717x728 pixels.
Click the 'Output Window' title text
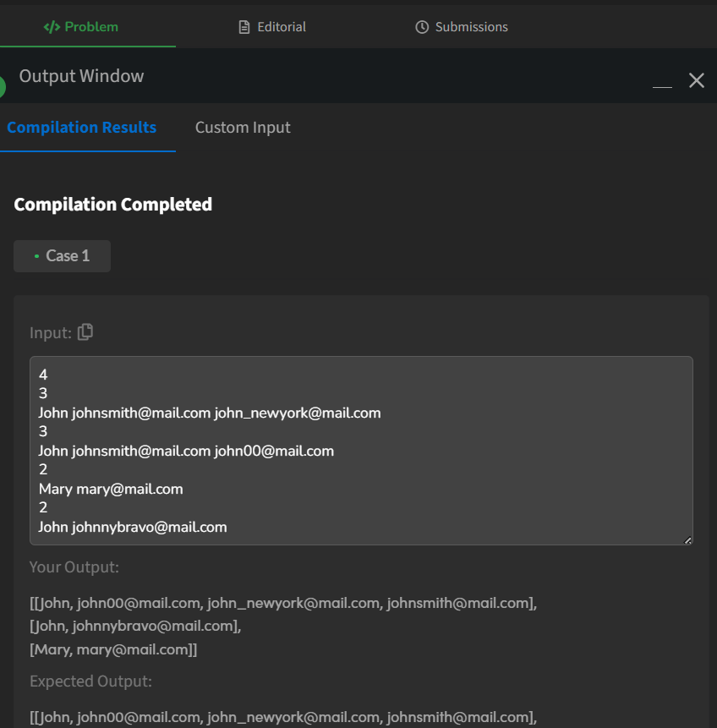(81, 76)
